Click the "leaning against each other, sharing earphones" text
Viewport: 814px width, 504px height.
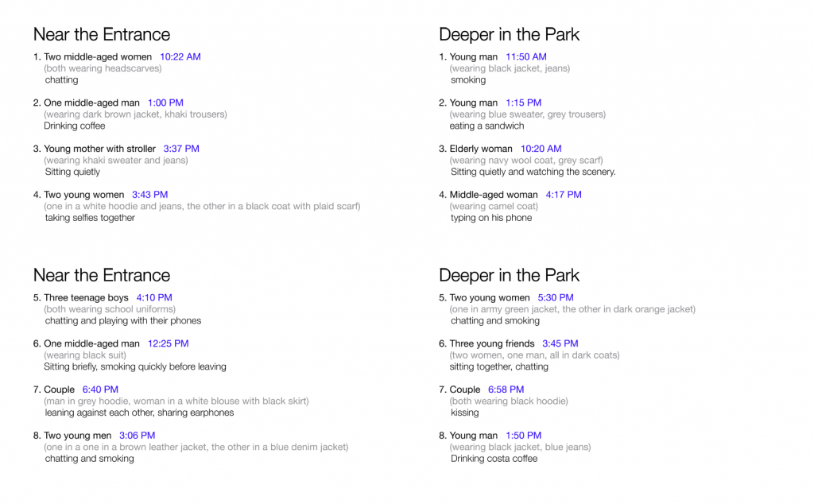coord(139,413)
